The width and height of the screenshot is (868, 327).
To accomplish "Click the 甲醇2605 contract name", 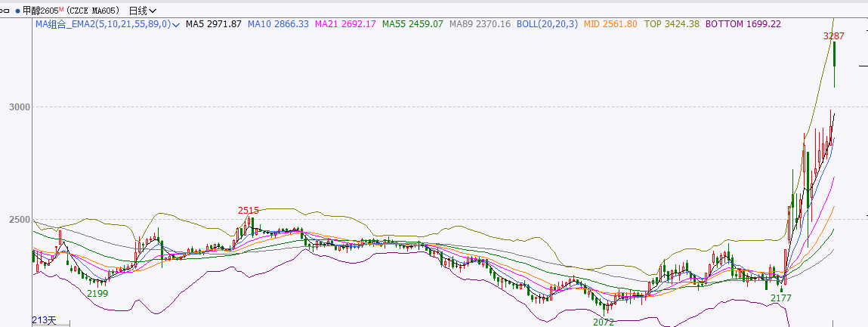I will (39, 11).
